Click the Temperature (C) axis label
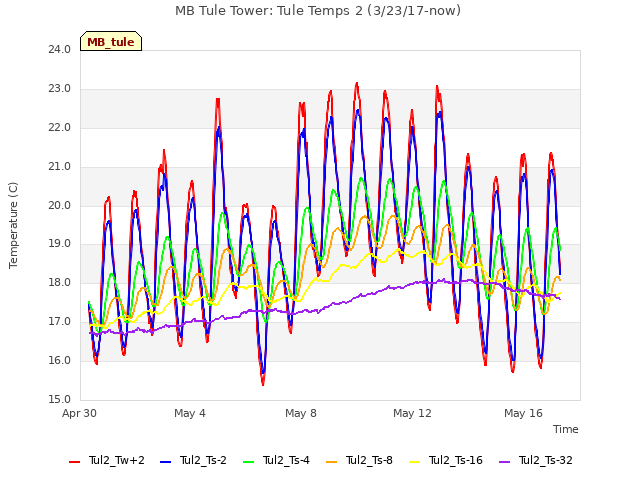Screen dimensions: 640x480 point(13,225)
